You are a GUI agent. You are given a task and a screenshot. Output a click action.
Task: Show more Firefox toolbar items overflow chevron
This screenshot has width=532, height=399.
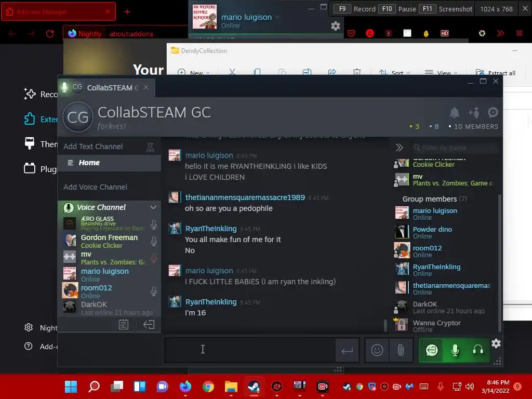(x=500, y=33)
